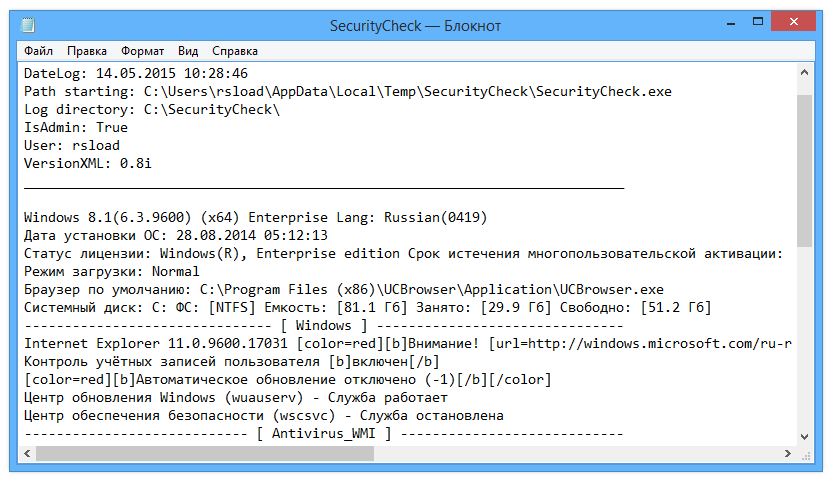Click the Notepad icon in the title bar
Viewport: 838px width, 490px height.
[x=27, y=25]
